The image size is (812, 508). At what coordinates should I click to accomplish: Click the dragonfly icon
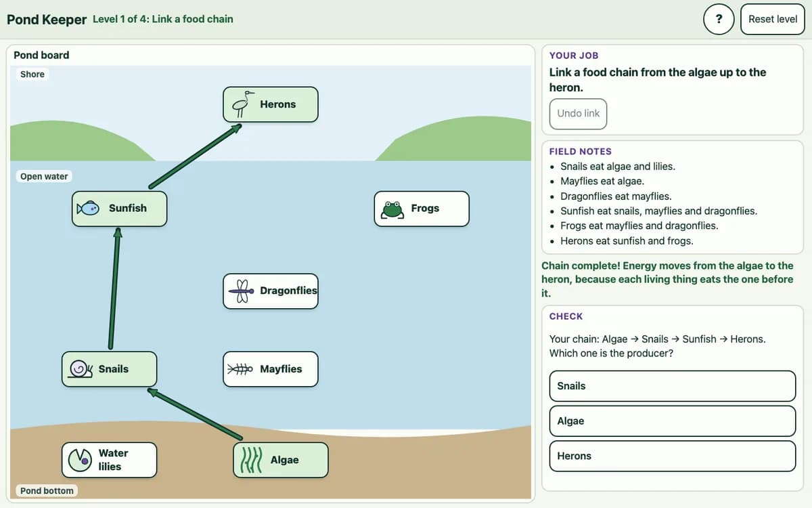coord(240,291)
